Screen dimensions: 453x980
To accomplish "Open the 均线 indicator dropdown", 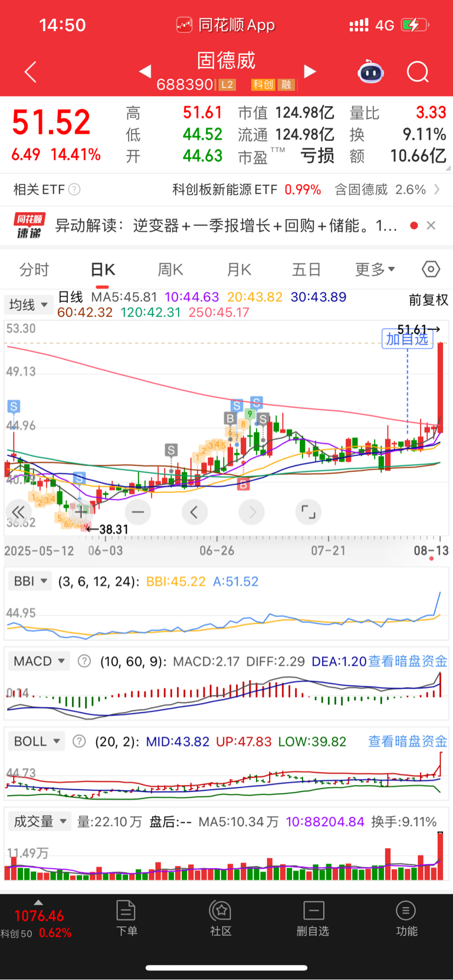I will click(x=28, y=305).
